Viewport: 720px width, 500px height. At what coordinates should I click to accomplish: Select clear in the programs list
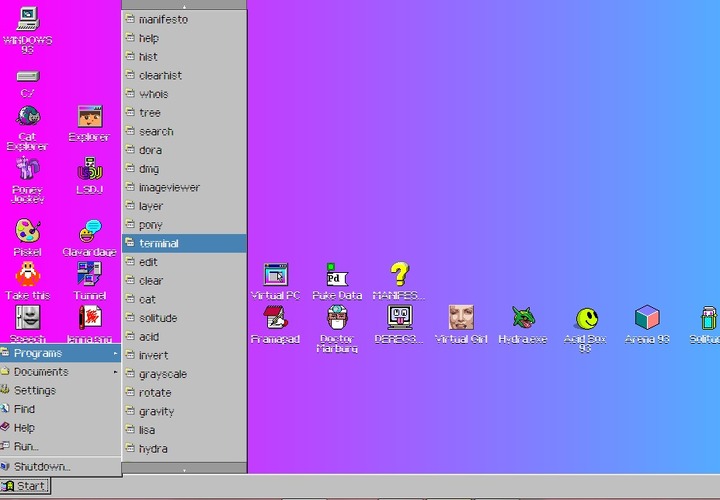[184, 281]
